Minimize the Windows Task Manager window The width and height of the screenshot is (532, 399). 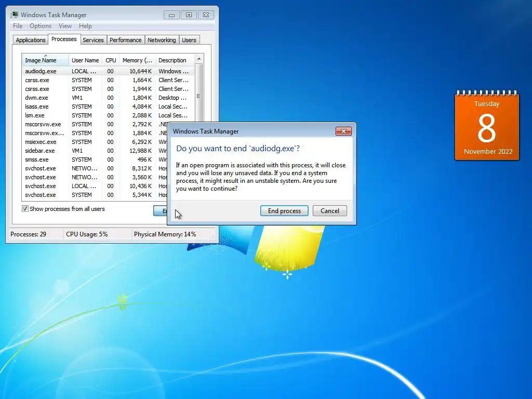171,15
